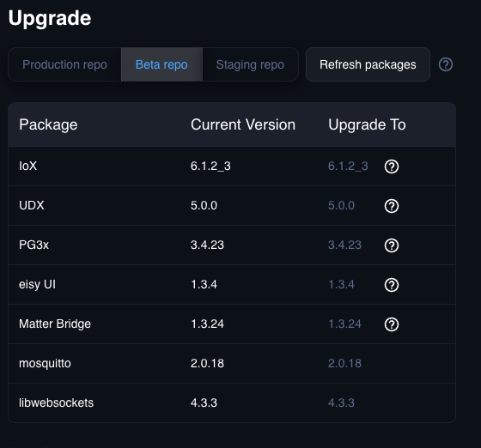The height and width of the screenshot is (448, 481).
Task: Click eisy UI current version 1.3.4
Action: [204, 285]
